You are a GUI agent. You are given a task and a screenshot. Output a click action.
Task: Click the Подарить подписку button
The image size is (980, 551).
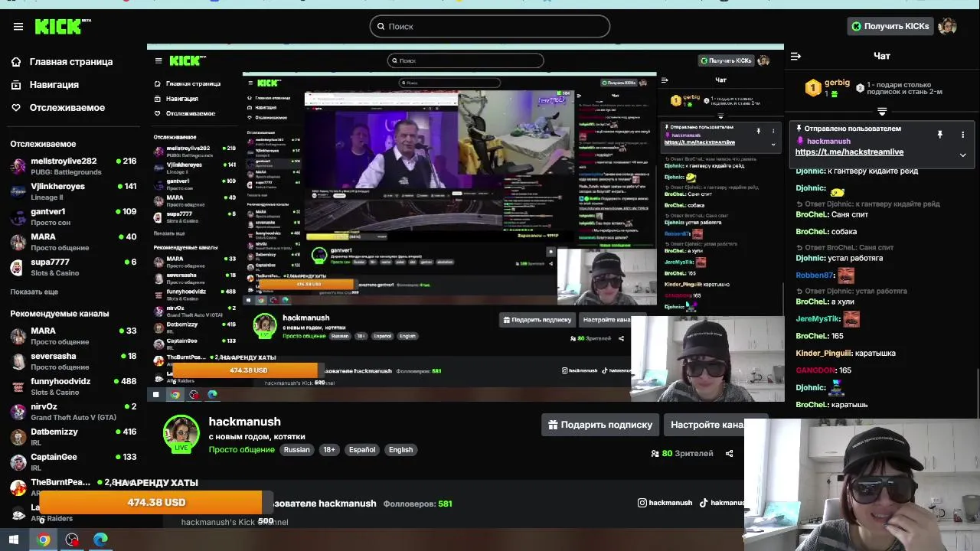click(x=600, y=425)
